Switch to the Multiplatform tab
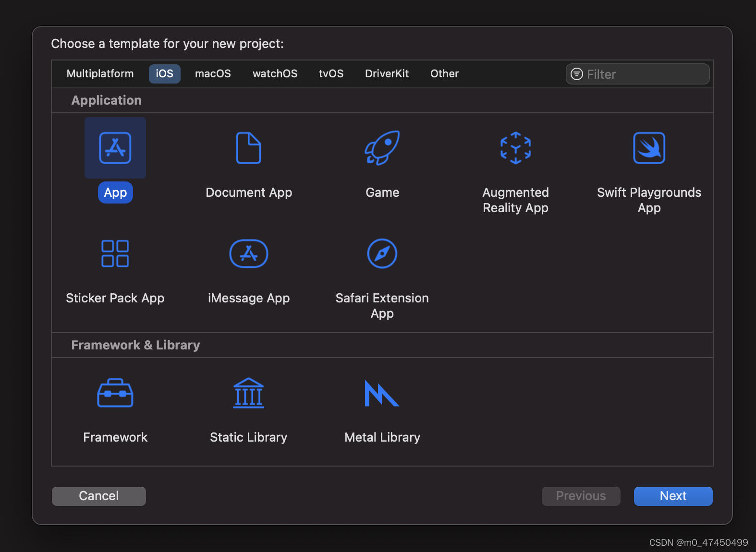 pyautogui.click(x=100, y=74)
